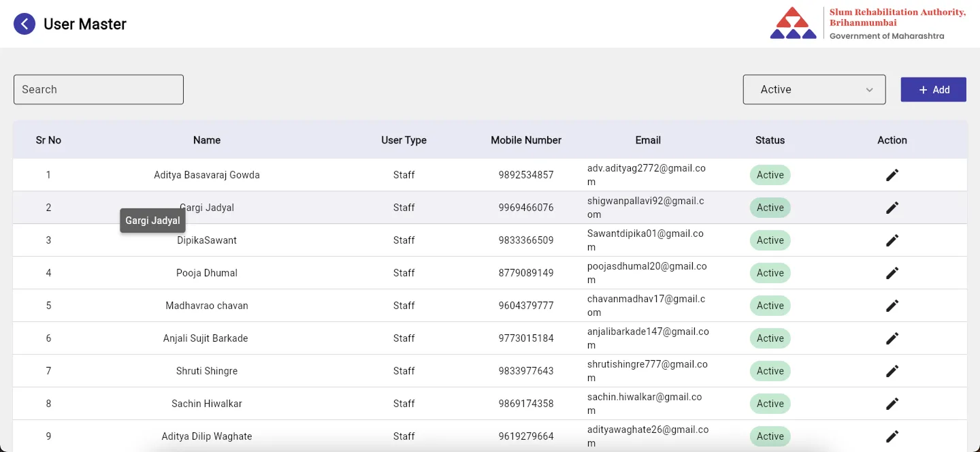
Task: Toggle Active status on Aditya Dilip Waghate's row
Action: click(770, 436)
